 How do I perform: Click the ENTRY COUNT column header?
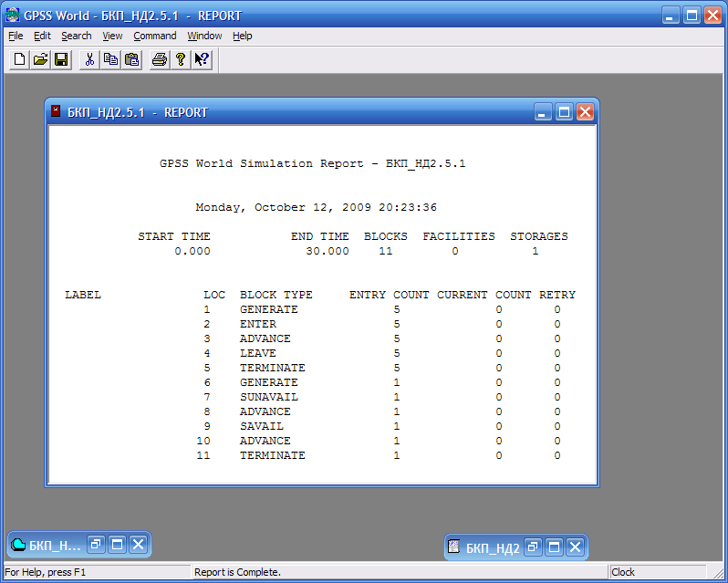pyautogui.click(x=389, y=295)
